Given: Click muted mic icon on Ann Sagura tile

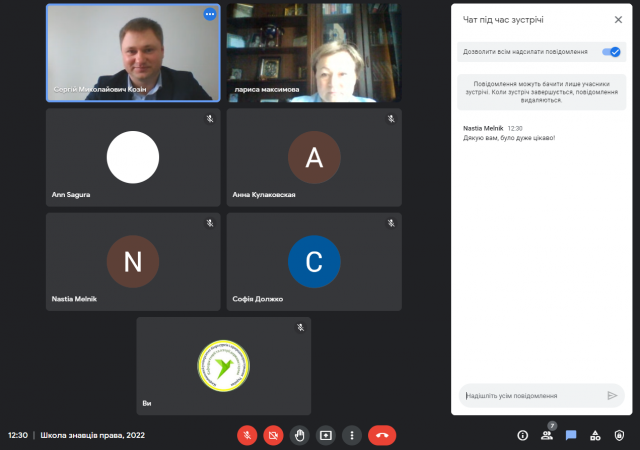Looking at the screenshot, I should [x=210, y=119].
